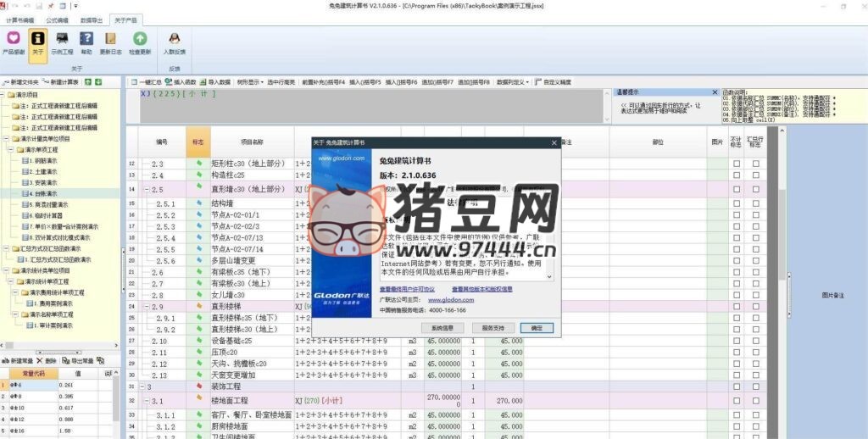Image resolution: width=868 pixels, height=439 pixels.
Task: Collapse the 演示统计类单位项目 tree node
Action: [x=7, y=270]
